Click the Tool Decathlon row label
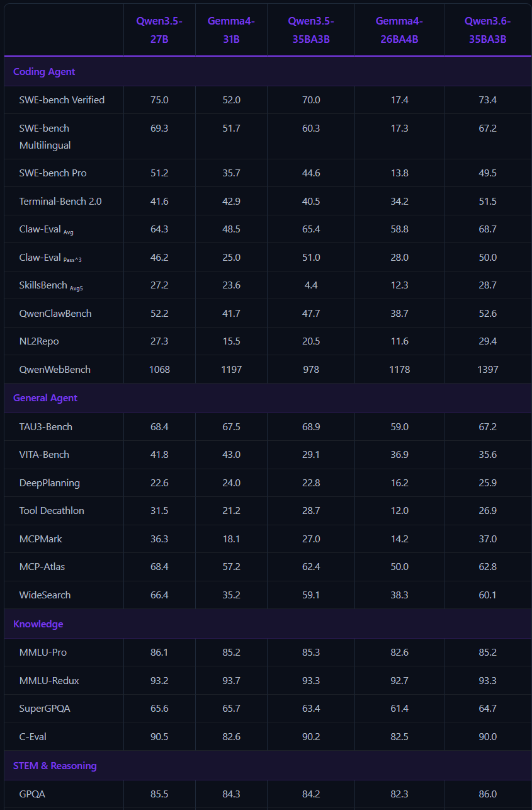 [x=52, y=511]
